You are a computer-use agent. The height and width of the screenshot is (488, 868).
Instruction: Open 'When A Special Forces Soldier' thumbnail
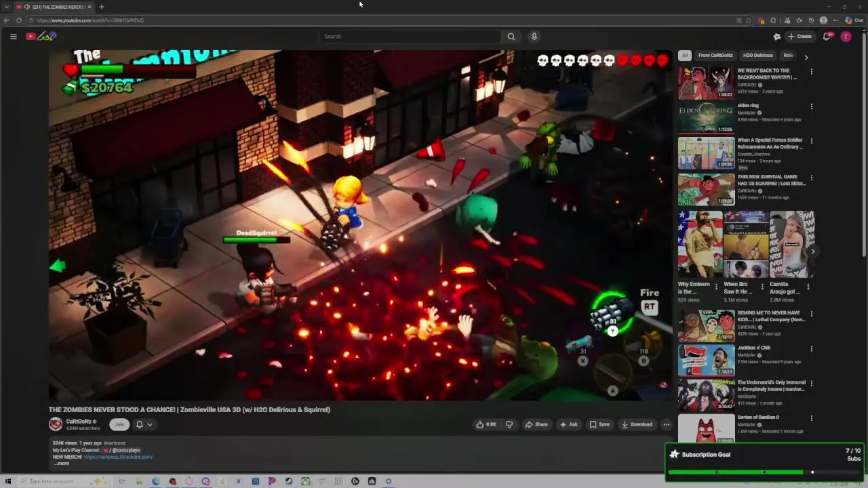[706, 153]
